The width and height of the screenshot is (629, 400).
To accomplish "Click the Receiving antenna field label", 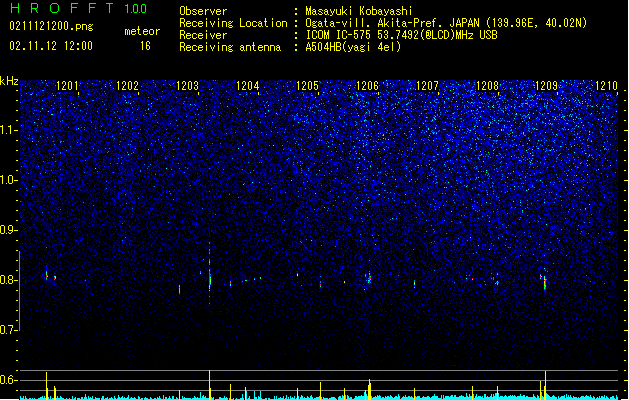I will (230, 47).
